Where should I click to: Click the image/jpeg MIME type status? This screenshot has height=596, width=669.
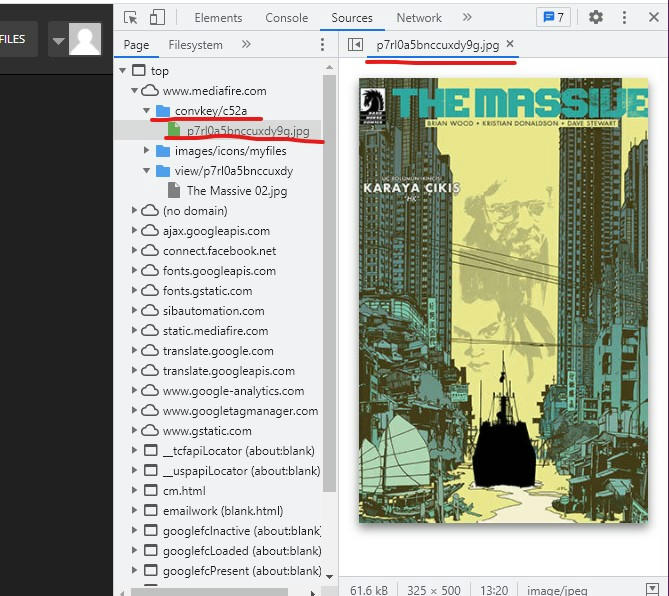pyautogui.click(x=557, y=590)
